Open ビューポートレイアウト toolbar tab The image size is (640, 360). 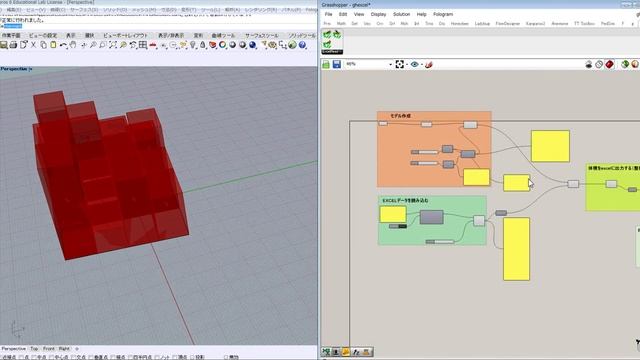(125, 36)
